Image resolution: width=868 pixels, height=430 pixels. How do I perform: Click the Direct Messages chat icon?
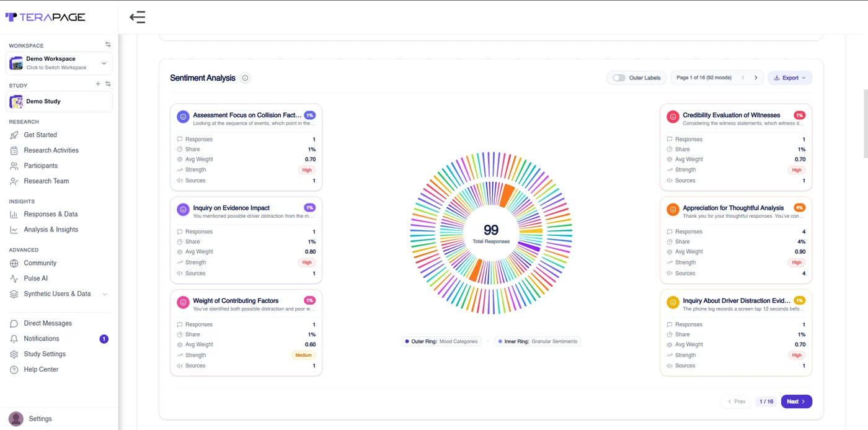[x=14, y=323]
